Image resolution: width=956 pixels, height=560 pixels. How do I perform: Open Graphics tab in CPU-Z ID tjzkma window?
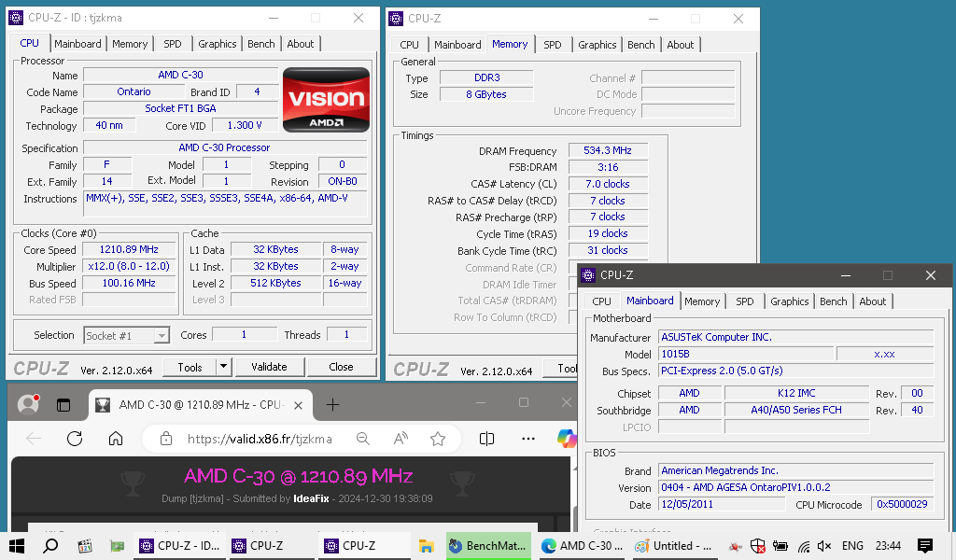pos(217,44)
